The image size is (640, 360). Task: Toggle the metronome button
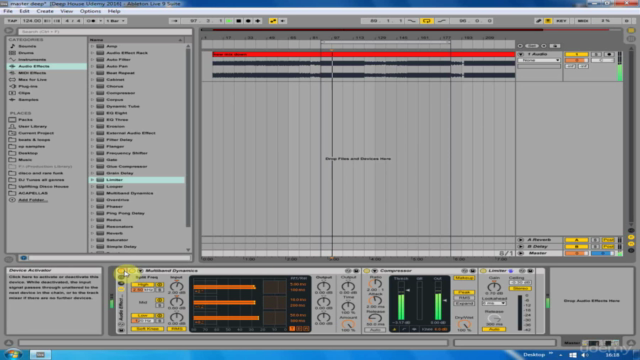[91, 21]
